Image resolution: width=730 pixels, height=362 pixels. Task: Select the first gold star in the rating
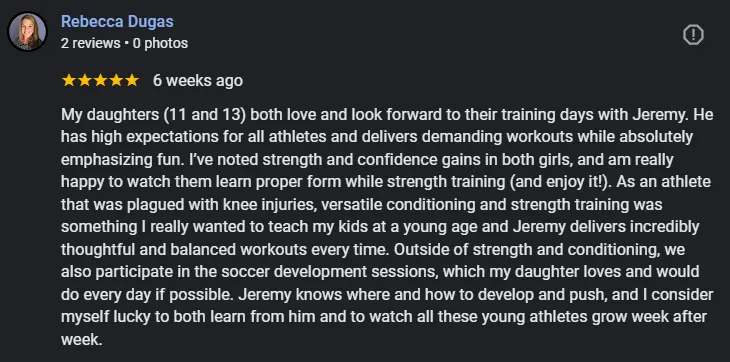(x=69, y=80)
